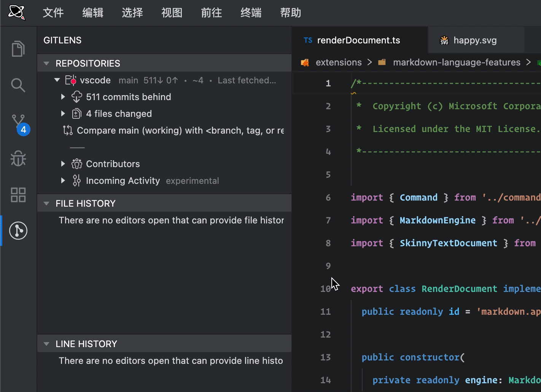The image size is (541, 392).
Task: Open the 帮助 menu
Action: [291, 13]
